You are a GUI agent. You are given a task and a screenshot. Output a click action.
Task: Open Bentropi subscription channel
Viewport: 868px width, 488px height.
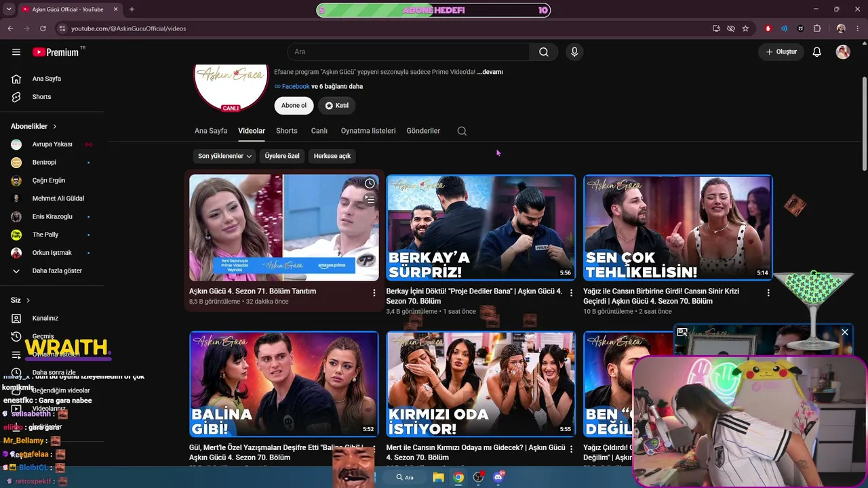coord(44,163)
